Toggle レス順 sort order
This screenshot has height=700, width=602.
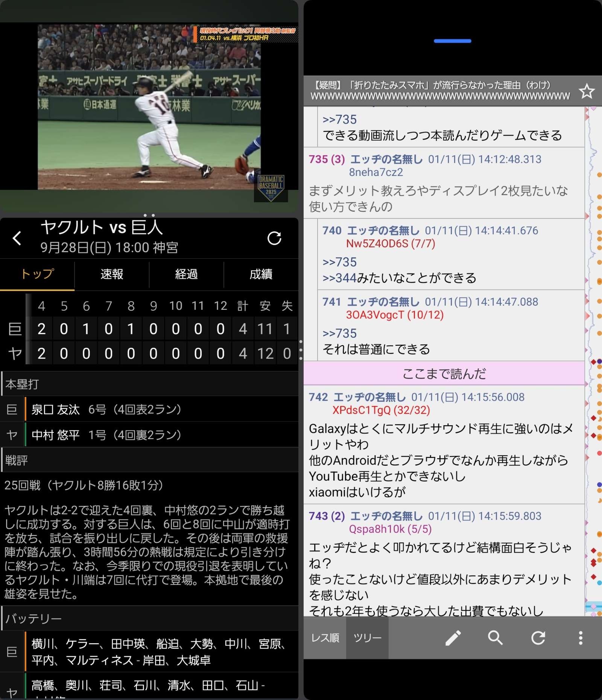pyautogui.click(x=325, y=638)
